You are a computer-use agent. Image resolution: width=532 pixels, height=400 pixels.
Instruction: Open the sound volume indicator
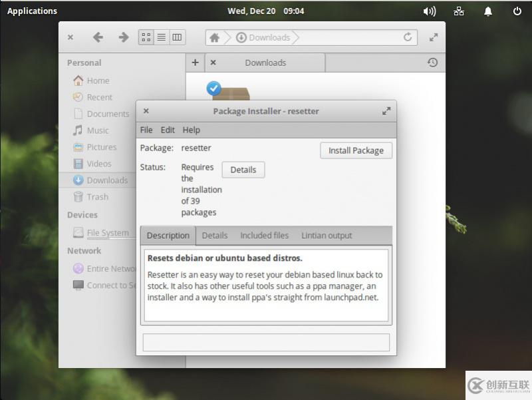tap(429, 11)
